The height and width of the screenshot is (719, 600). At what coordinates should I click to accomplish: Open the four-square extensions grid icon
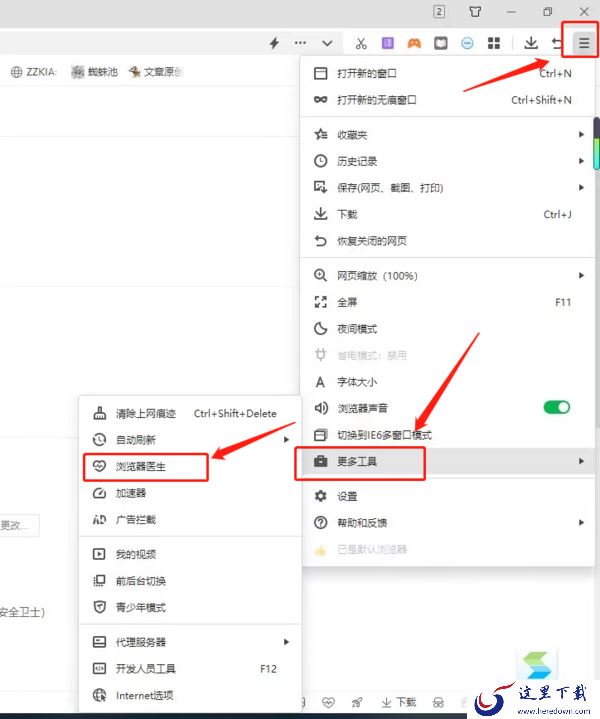494,43
